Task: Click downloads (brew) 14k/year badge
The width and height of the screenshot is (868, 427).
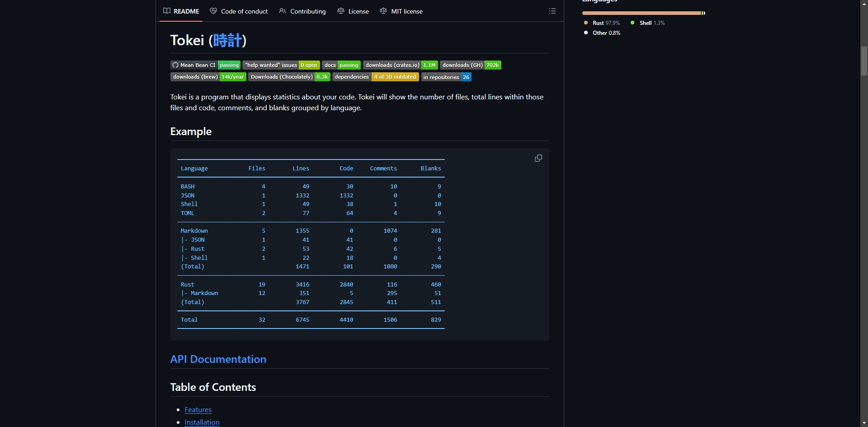Action: point(208,77)
